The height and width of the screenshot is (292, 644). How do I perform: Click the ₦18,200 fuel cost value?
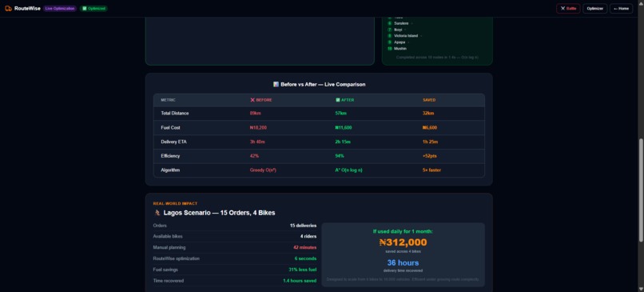point(258,127)
